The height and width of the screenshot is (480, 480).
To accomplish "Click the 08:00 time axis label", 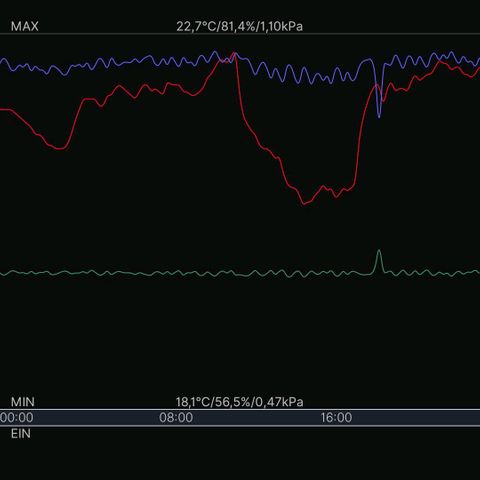I will (176, 418).
